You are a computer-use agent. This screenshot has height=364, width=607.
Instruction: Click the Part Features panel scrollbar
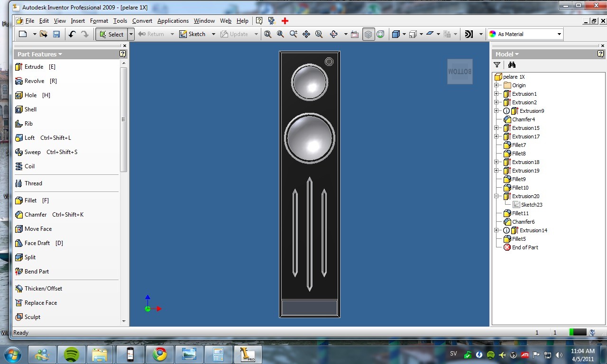(x=123, y=119)
